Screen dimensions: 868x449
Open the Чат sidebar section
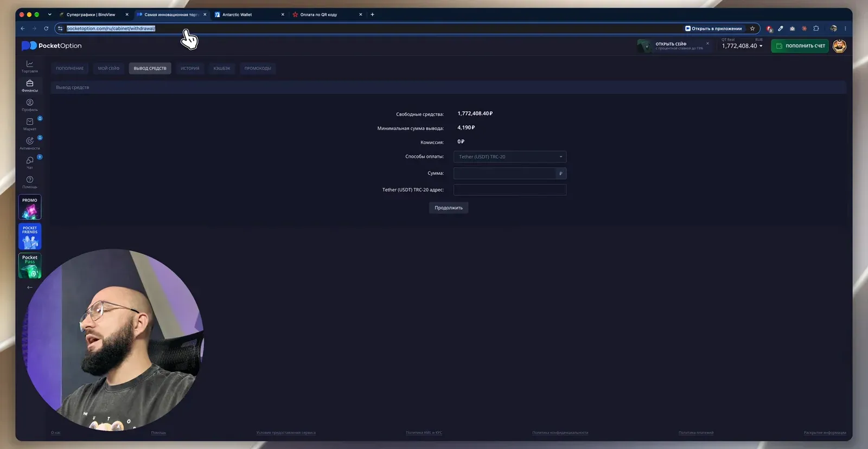30,163
